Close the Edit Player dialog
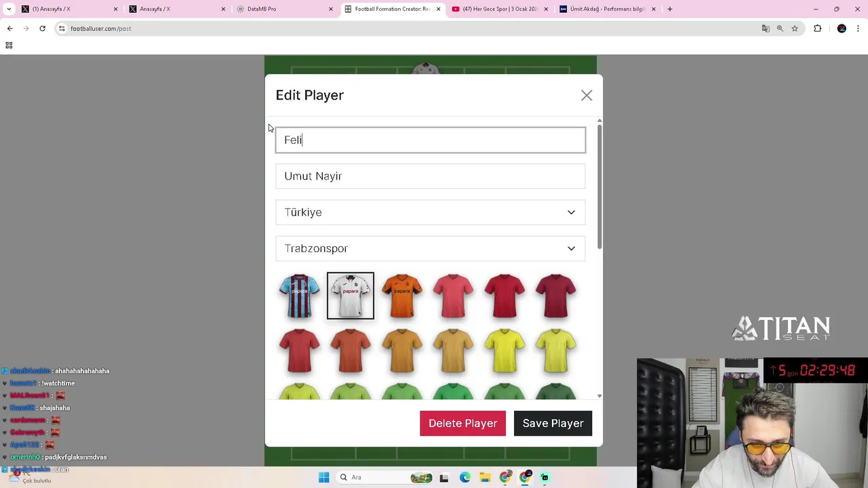The height and width of the screenshot is (488, 868). [587, 96]
